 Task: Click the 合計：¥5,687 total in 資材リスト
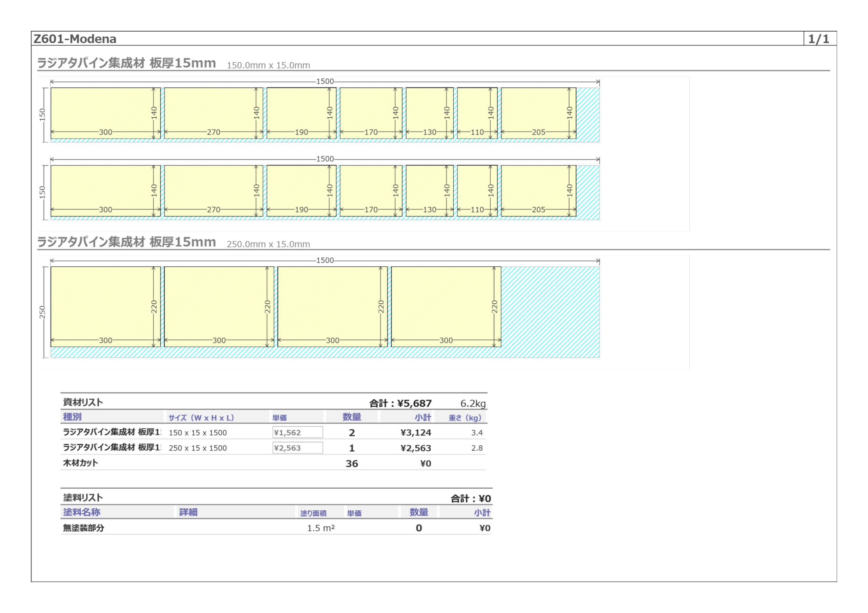pyautogui.click(x=400, y=403)
